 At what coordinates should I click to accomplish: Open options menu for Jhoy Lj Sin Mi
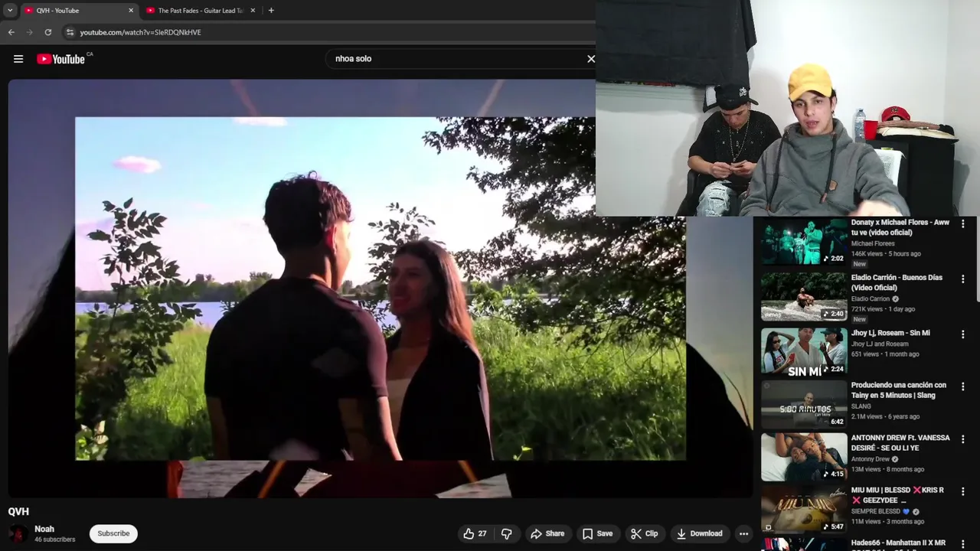coord(963,334)
